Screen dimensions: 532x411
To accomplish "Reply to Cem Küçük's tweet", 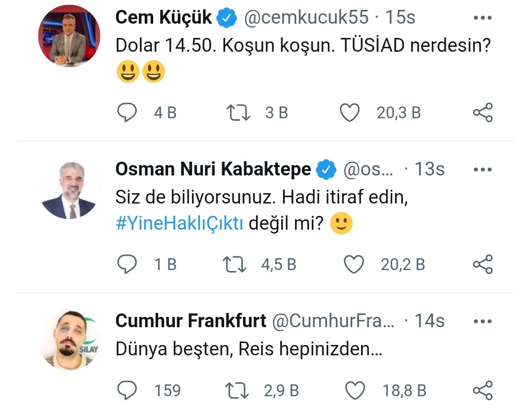I will click(127, 113).
